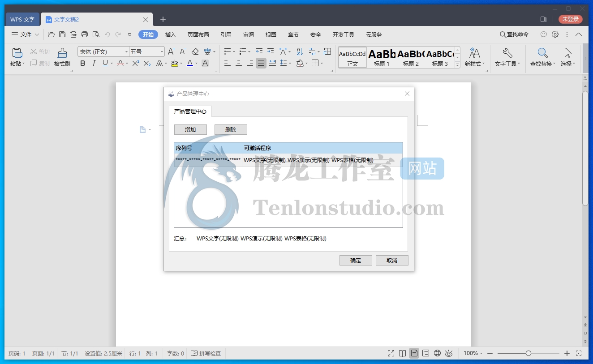Enable eye protection mode icon
This screenshot has width=593, height=364.
coord(449,353)
